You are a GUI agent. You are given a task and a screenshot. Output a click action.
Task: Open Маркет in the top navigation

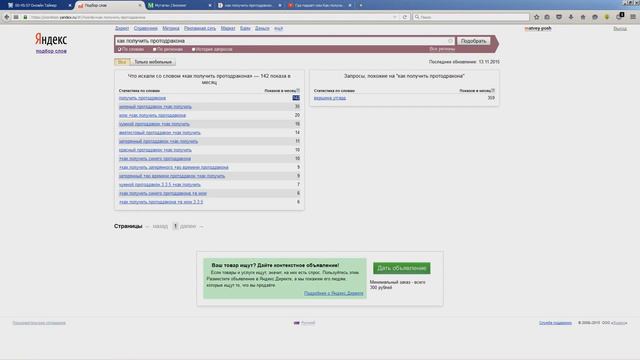point(228,28)
